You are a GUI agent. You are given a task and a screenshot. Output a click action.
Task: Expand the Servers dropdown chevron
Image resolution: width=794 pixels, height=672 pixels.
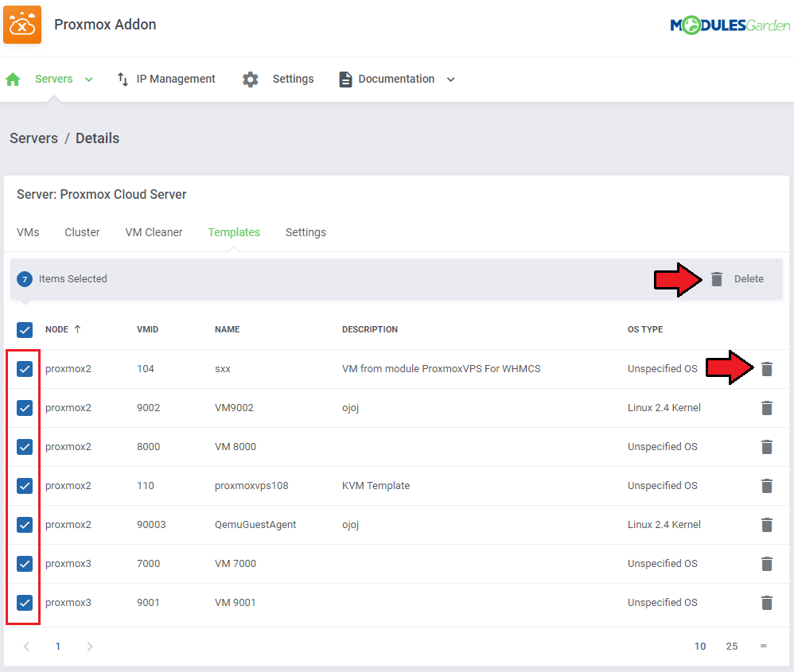pos(88,80)
